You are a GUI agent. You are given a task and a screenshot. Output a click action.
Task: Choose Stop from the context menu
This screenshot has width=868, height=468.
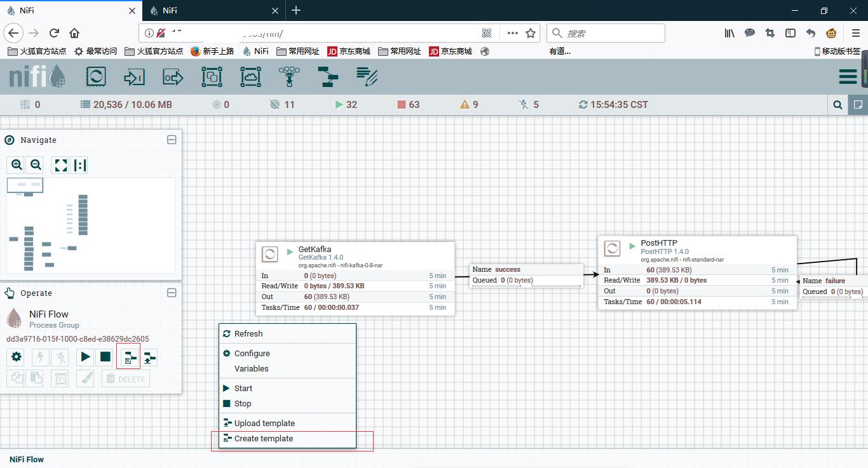287,403
